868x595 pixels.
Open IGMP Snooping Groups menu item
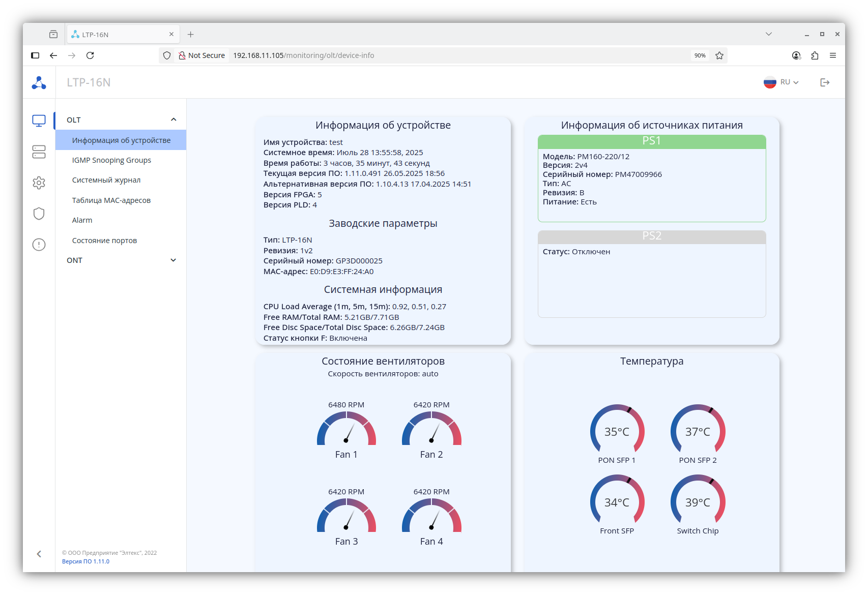click(x=111, y=160)
